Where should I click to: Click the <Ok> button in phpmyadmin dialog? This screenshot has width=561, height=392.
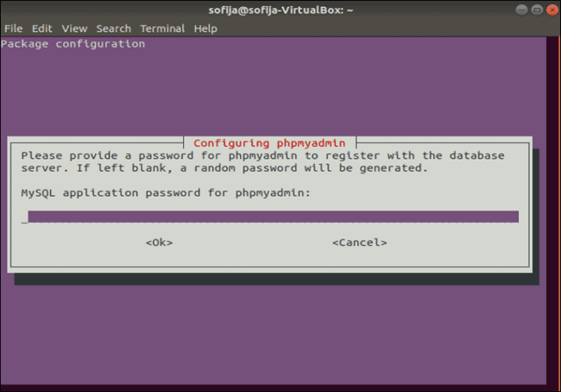(x=159, y=243)
